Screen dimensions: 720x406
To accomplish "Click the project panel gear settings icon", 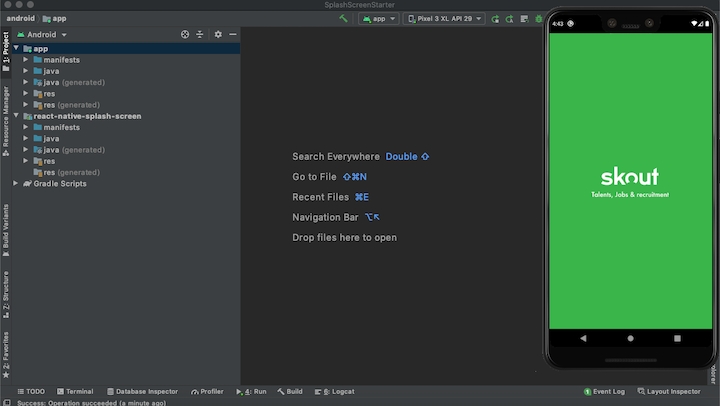I will tap(218, 34).
